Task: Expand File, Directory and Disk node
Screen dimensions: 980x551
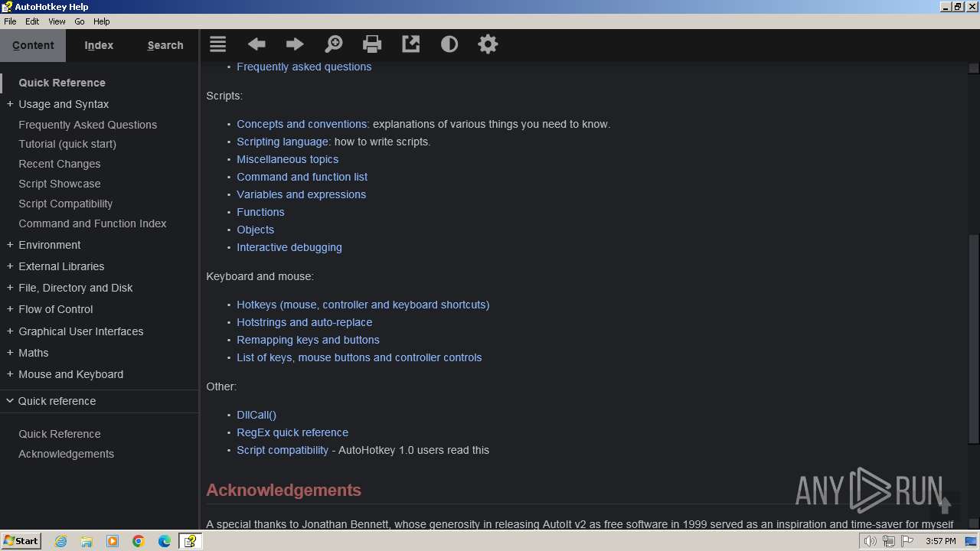Action: coord(10,288)
